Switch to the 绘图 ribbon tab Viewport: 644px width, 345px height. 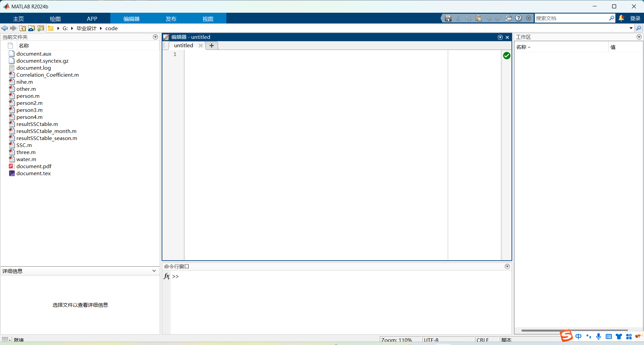[x=55, y=19]
